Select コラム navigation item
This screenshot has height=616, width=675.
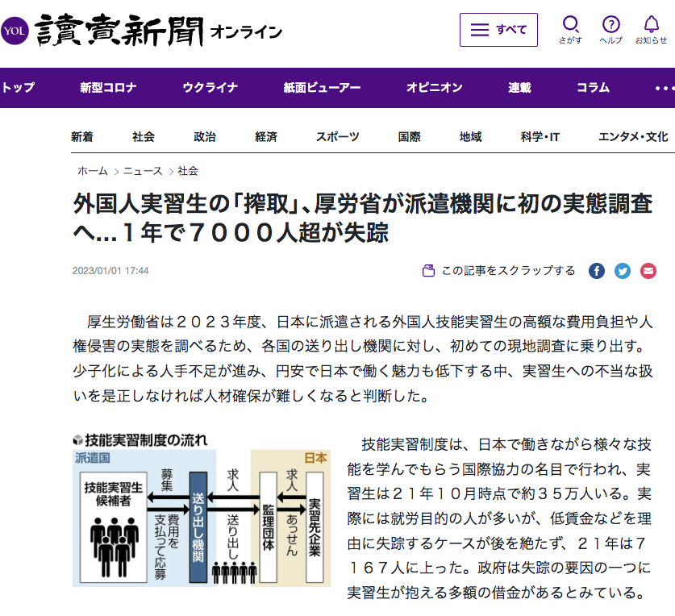pyautogui.click(x=594, y=88)
